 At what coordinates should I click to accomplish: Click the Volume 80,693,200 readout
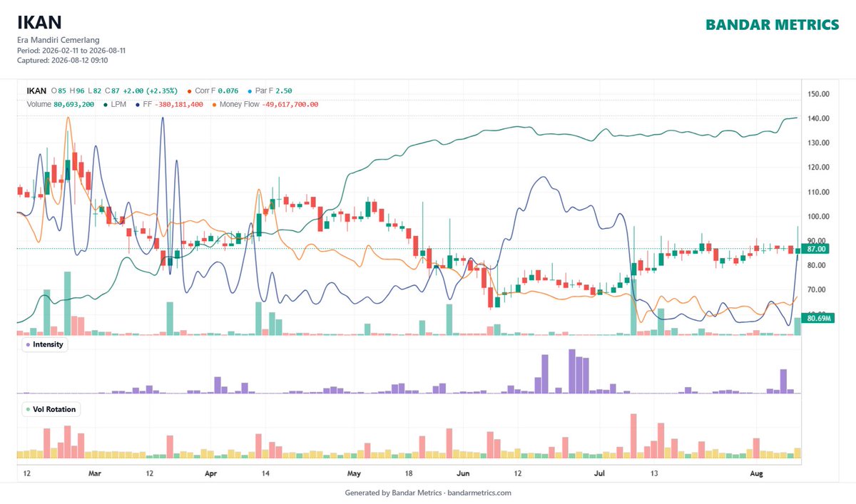pos(61,104)
